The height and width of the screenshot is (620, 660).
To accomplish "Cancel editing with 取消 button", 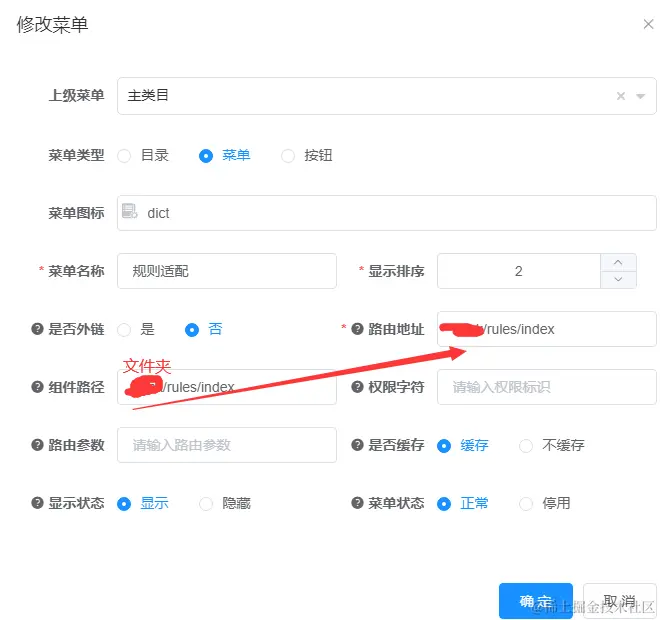I will (620, 601).
